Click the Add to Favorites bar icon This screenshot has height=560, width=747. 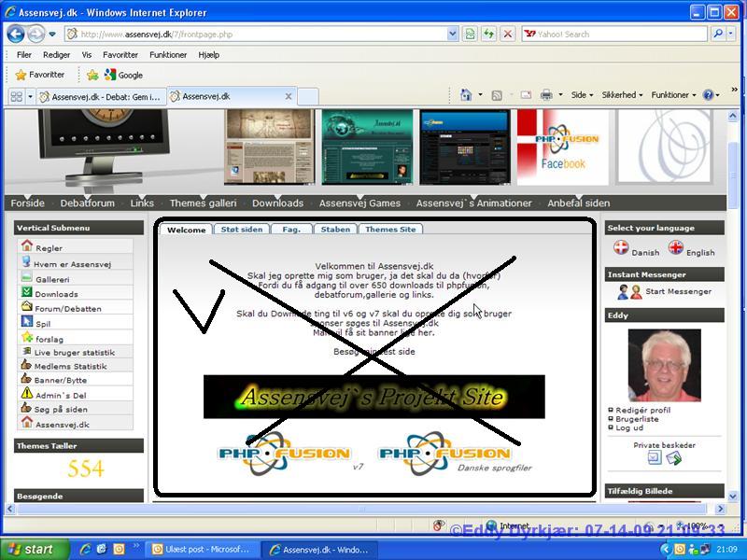[92, 75]
